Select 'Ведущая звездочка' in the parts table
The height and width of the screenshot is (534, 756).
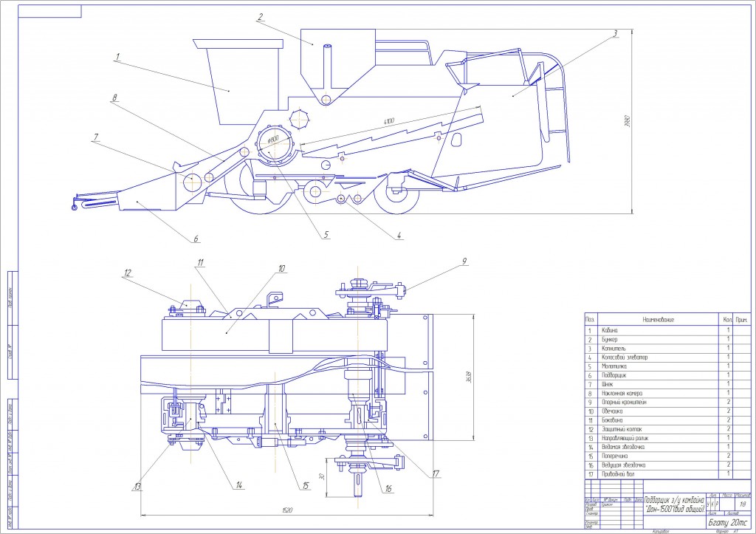(624, 465)
